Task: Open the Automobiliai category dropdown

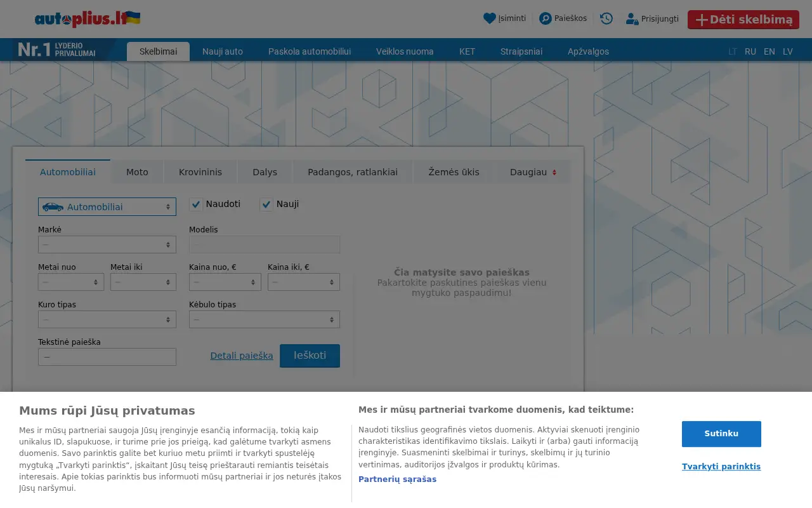Action: 107,206
